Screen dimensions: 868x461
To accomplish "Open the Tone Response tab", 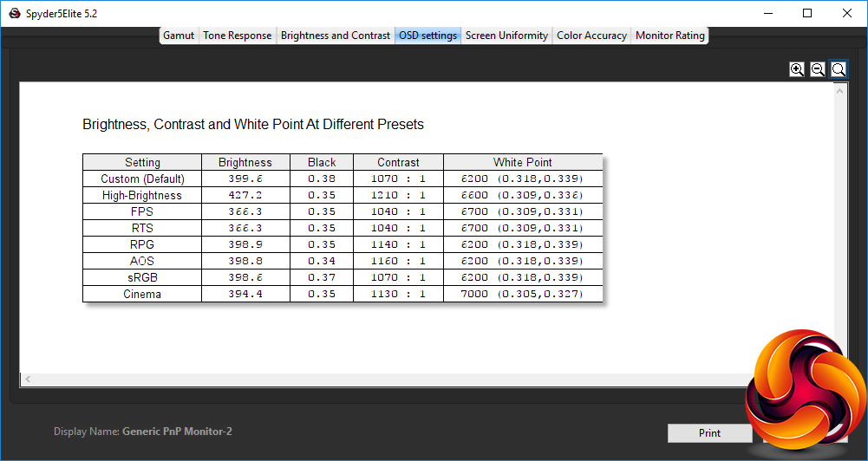I will point(238,36).
